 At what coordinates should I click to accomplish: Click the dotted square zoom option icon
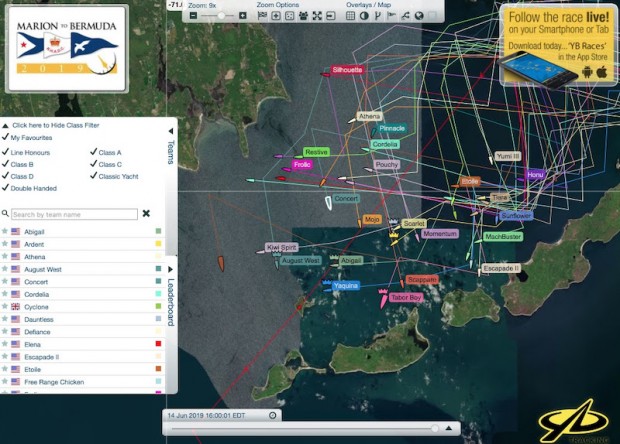coord(290,16)
